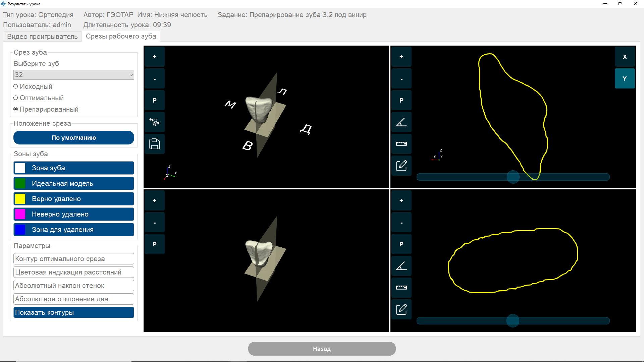Select the Препарированный radio option
Viewport: 644px width, 362px height.
pyautogui.click(x=16, y=109)
